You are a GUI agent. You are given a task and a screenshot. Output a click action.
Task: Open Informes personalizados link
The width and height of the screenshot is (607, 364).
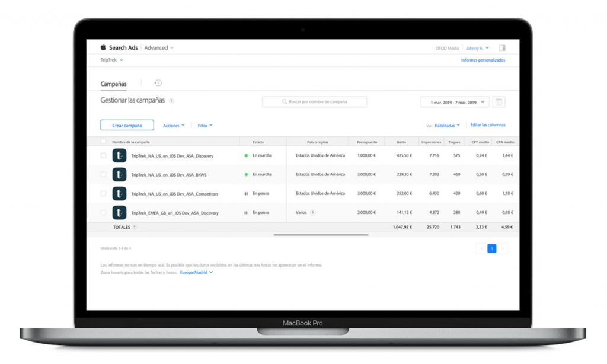[483, 60]
